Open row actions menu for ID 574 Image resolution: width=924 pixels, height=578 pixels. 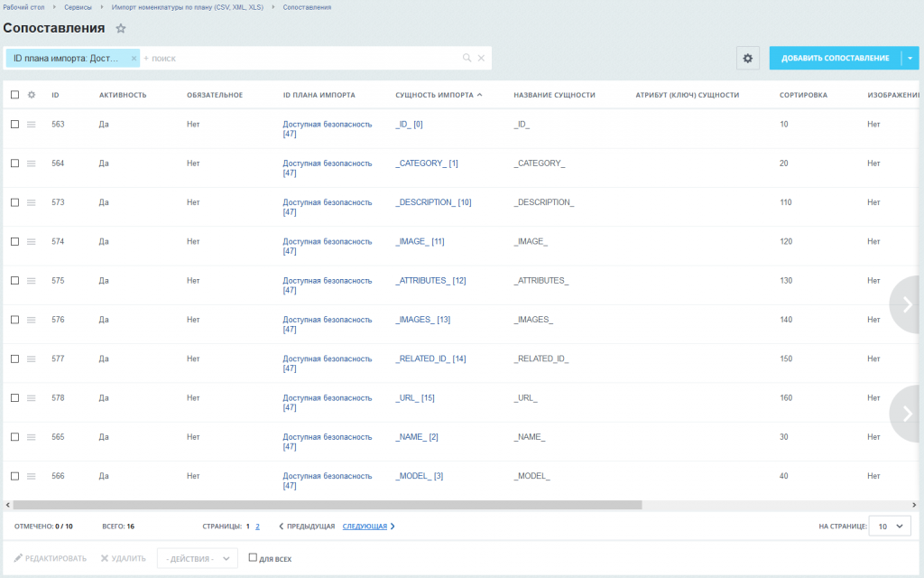point(32,242)
